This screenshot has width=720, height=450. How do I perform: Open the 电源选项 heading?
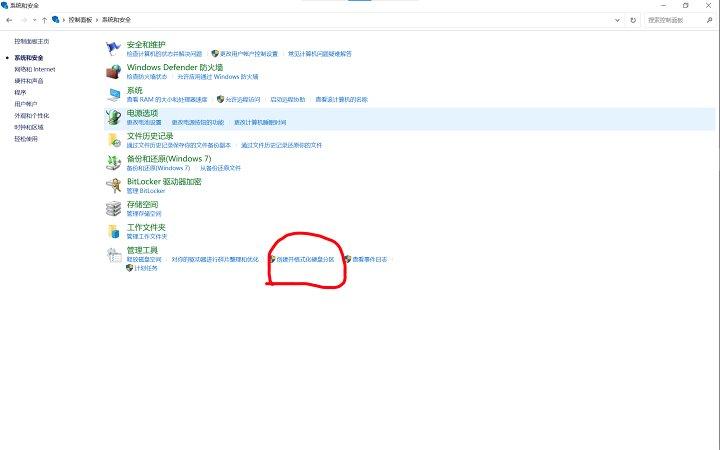click(142, 113)
